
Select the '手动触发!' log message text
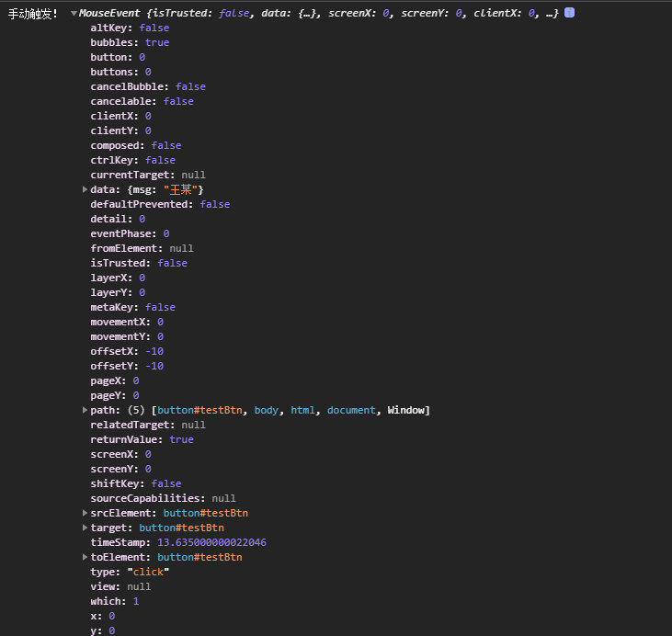(32, 14)
